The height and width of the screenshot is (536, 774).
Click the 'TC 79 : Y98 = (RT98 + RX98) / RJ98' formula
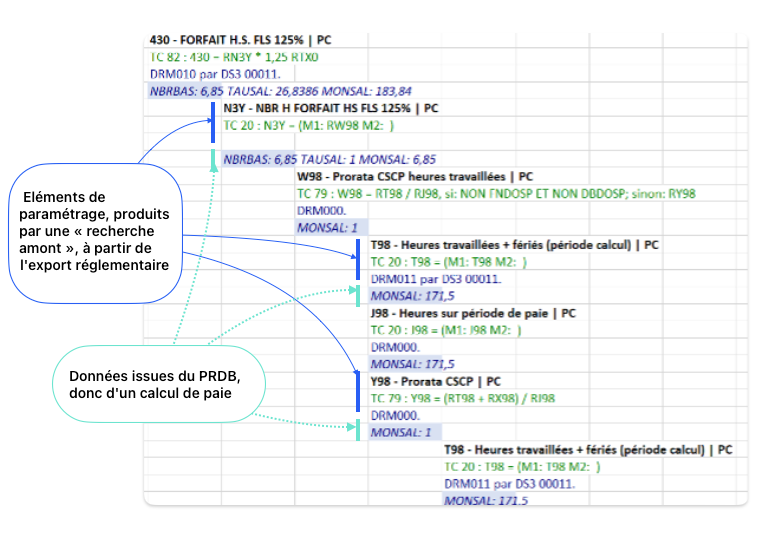coord(463,398)
